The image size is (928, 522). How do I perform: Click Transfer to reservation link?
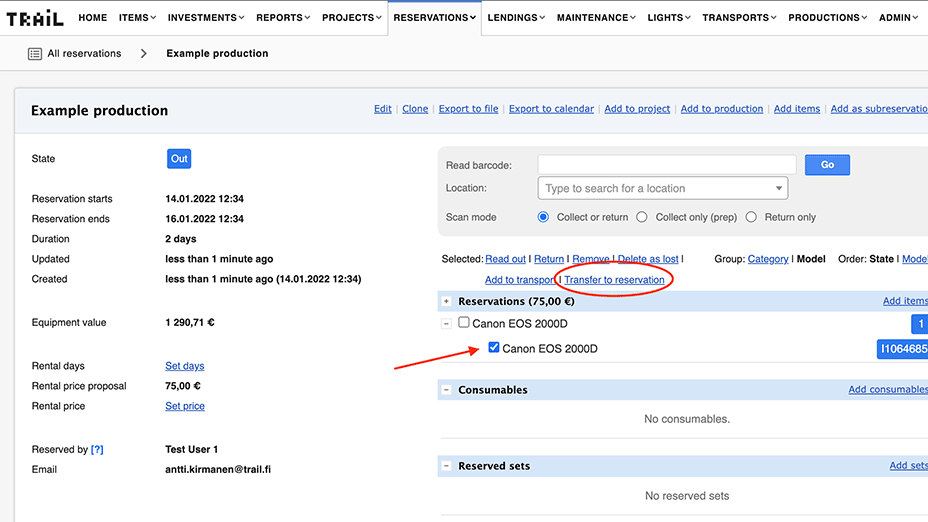[614, 280]
